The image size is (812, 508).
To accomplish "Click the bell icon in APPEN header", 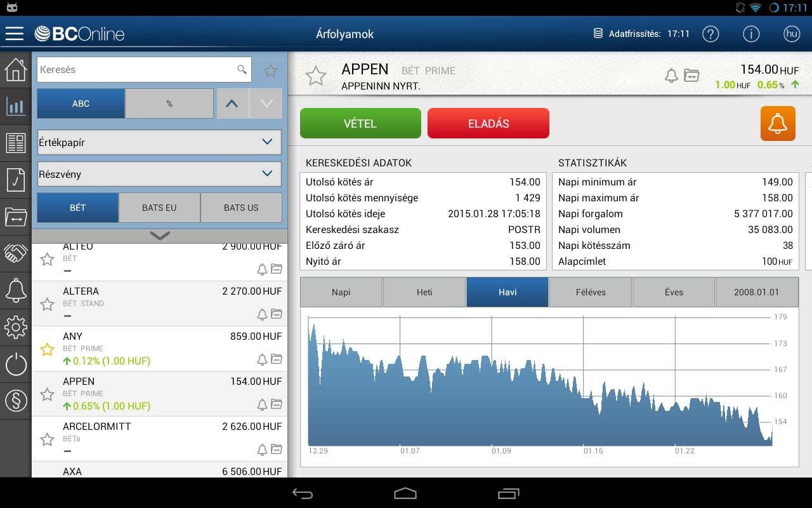I will tap(671, 76).
